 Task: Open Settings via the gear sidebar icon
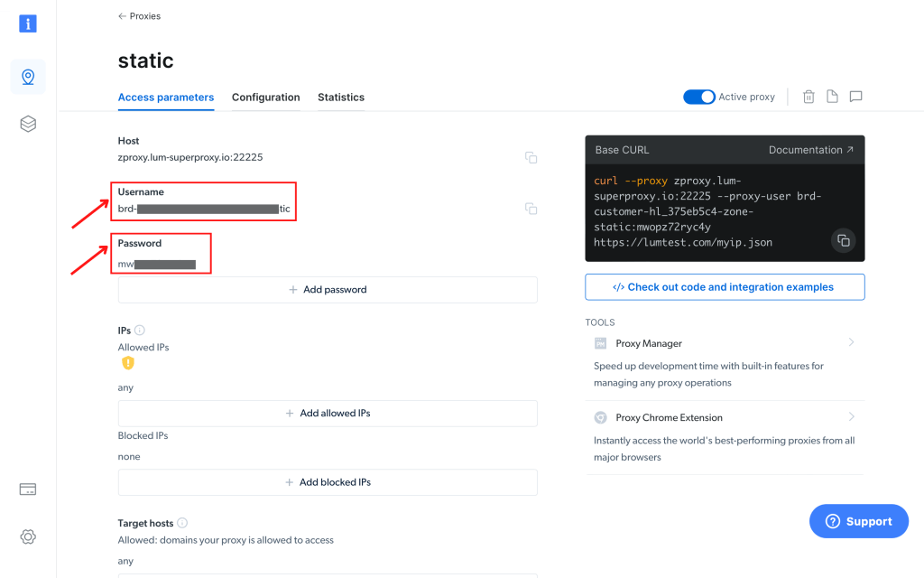[27, 536]
